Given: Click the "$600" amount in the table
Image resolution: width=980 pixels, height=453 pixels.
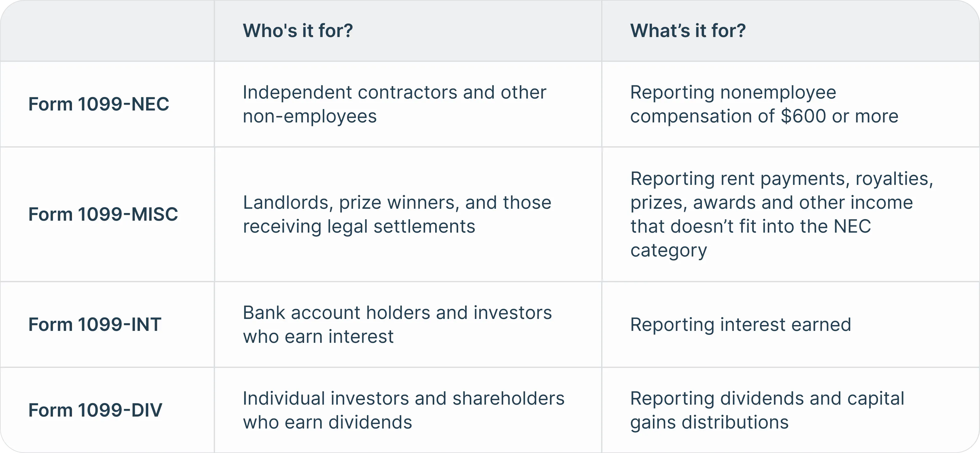Looking at the screenshot, I should (803, 116).
